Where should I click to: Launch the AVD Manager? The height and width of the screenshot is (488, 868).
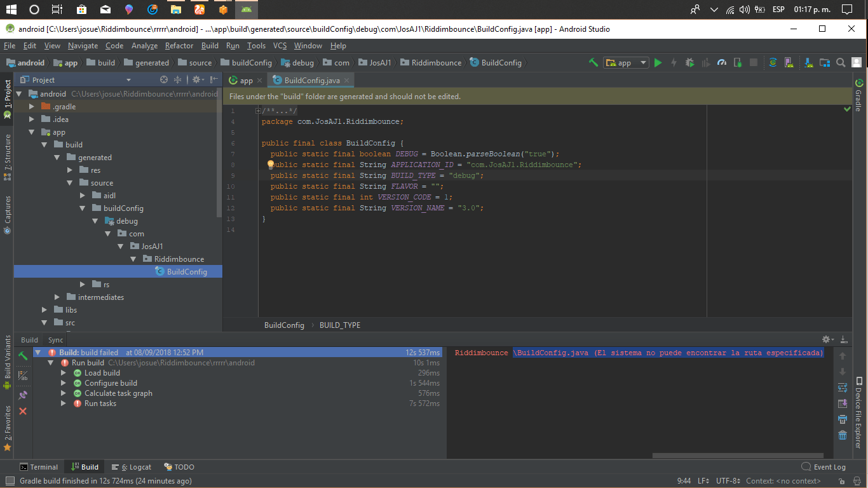click(x=789, y=62)
